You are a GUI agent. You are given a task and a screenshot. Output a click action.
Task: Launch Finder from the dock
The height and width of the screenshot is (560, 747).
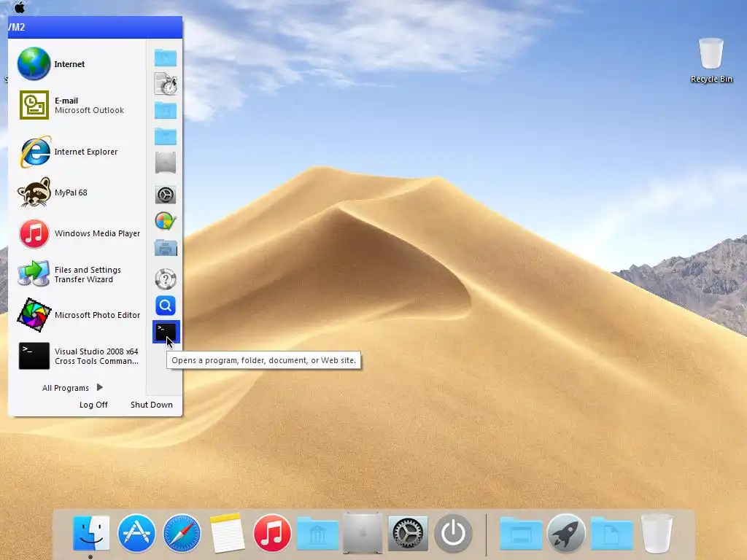tap(91, 533)
